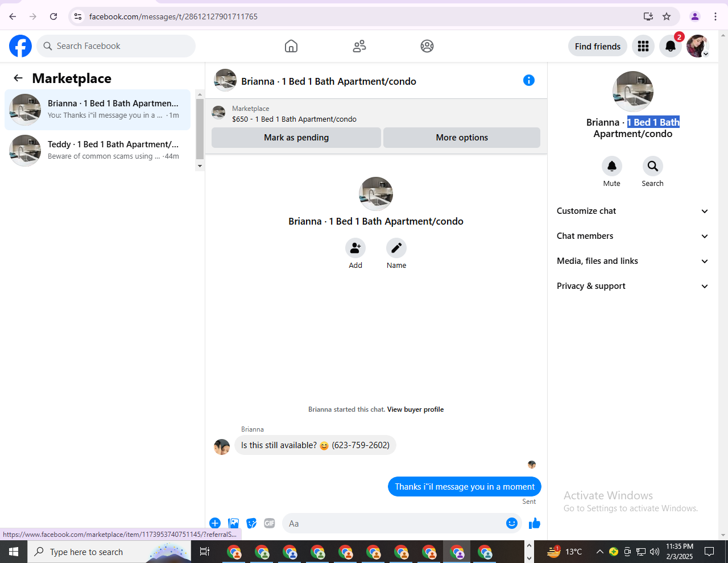Open Windows Task View
Image resolution: width=728 pixels, height=563 pixels.
[205, 552]
